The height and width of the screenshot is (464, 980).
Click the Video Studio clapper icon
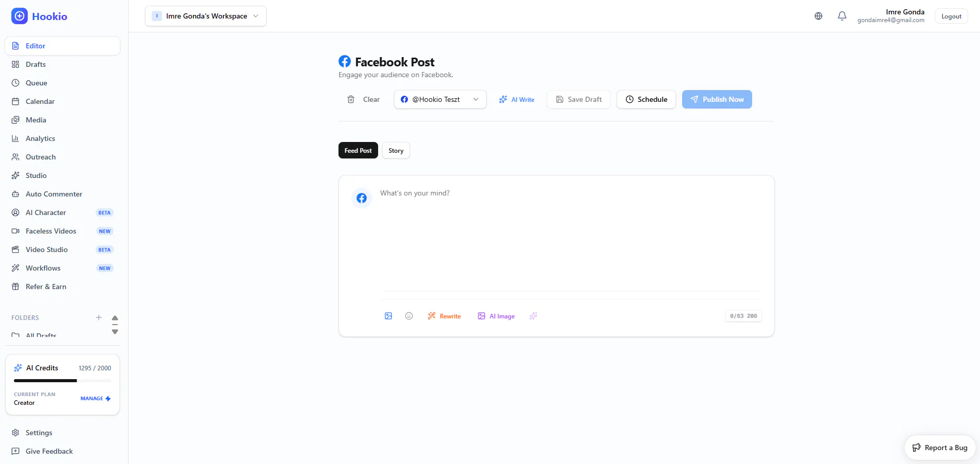(x=15, y=249)
